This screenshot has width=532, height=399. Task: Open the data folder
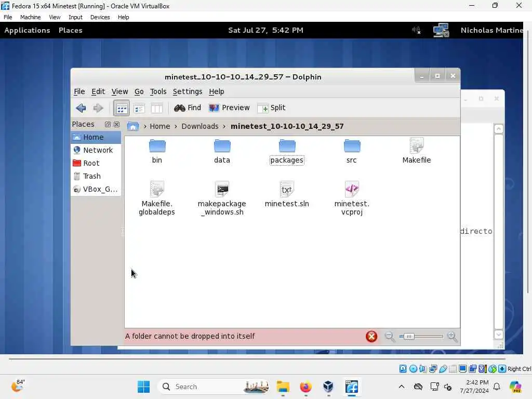coord(222,151)
